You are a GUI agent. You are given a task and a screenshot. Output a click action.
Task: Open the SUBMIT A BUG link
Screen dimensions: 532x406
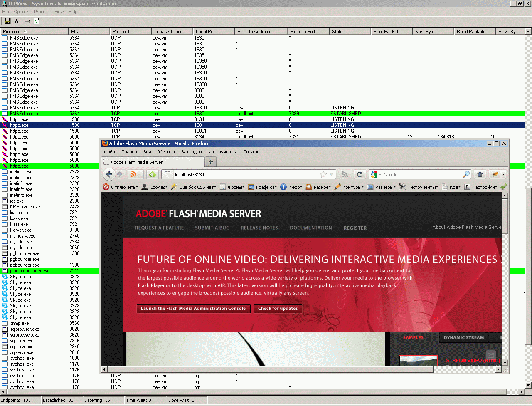pos(212,228)
